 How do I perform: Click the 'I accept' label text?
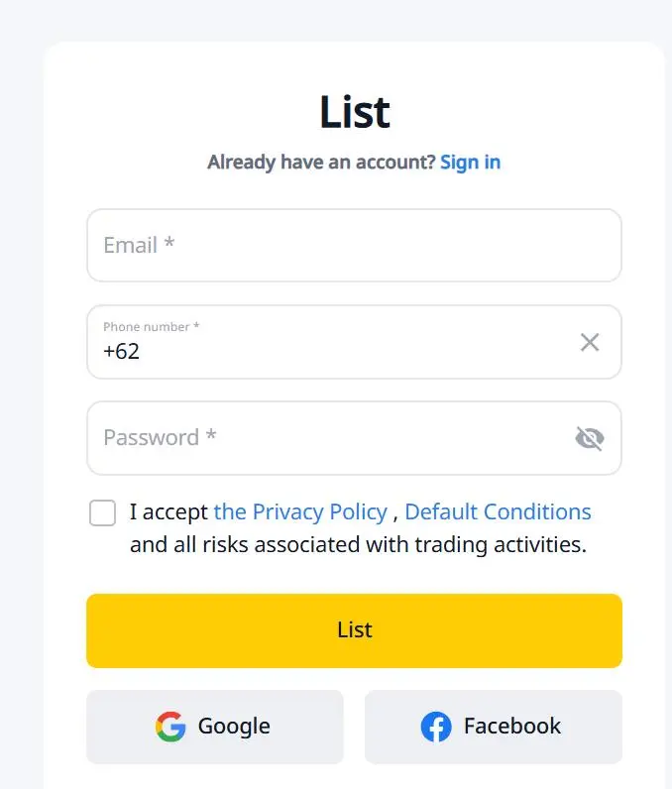point(168,512)
